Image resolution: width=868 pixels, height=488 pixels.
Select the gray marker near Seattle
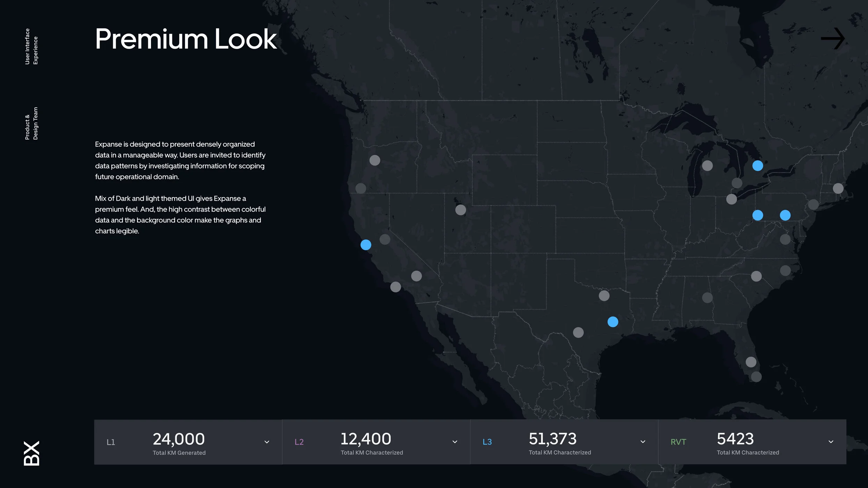click(375, 160)
